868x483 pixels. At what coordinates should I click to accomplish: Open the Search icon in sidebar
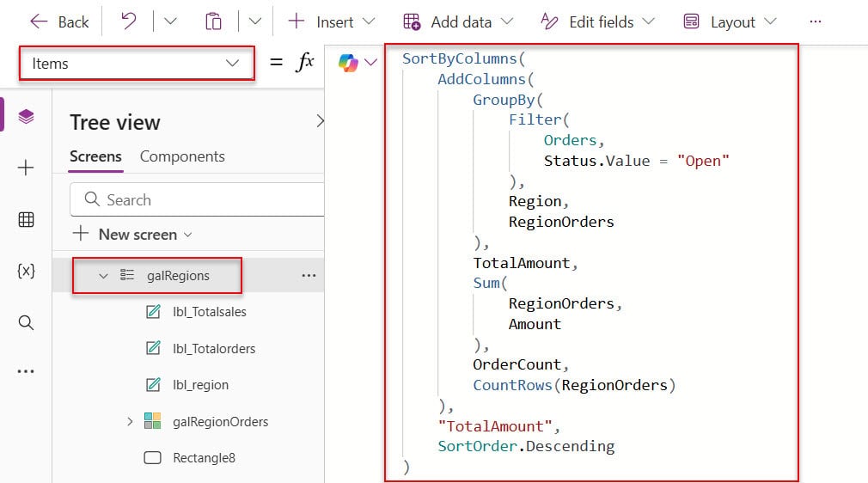[26, 322]
